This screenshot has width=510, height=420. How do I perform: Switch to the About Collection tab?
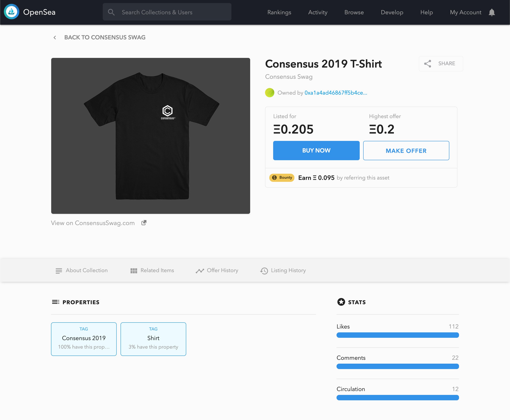tap(82, 270)
